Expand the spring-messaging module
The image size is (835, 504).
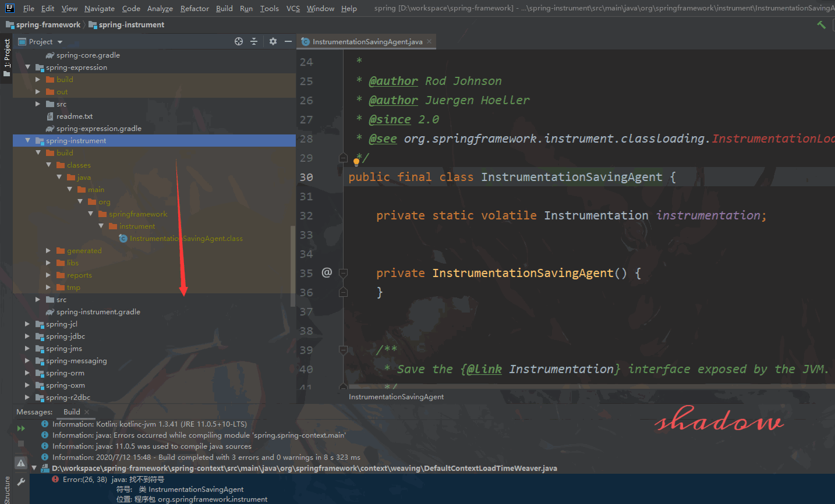(x=27, y=361)
